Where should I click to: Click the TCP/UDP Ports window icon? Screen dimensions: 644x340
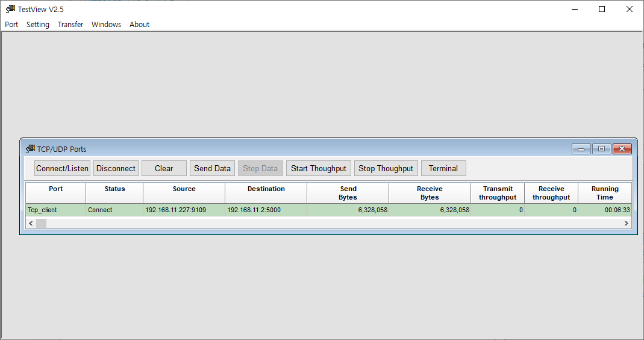pos(30,148)
